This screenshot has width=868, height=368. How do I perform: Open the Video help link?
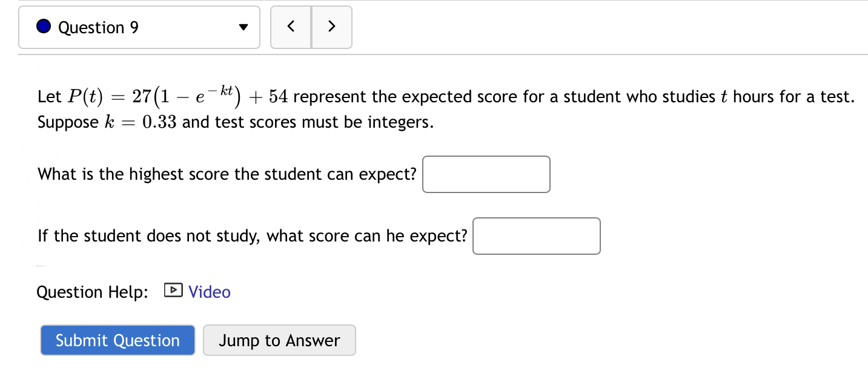click(209, 291)
